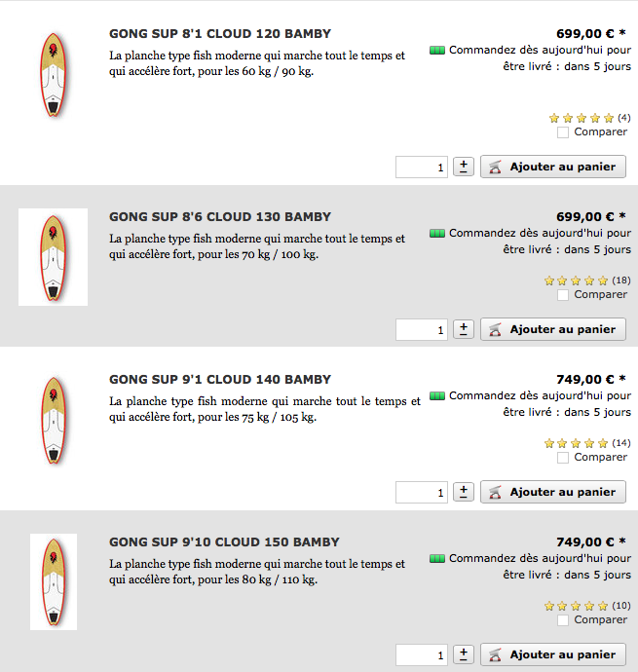Screen dimensions: 638x672
Task: Click green availability indicator for 8'1 Cloud 120
Action: [437, 51]
